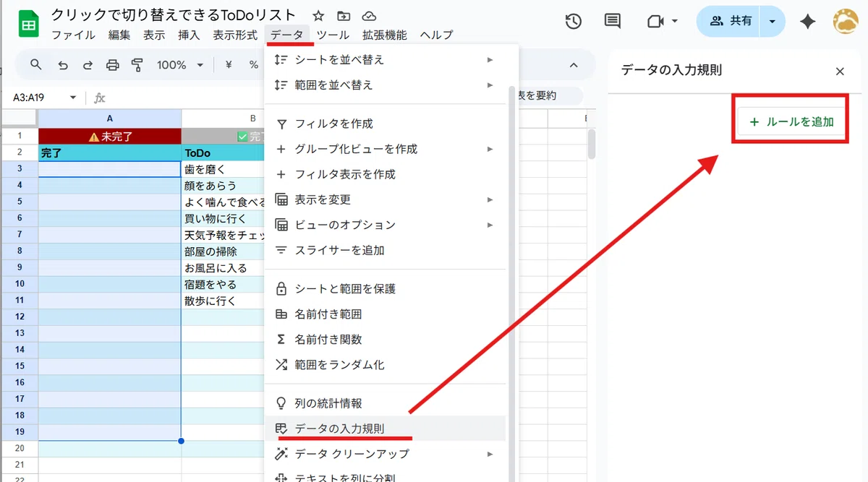Open the 表示形式 menu
Image resolution: width=868 pixels, height=482 pixels.
(x=235, y=35)
